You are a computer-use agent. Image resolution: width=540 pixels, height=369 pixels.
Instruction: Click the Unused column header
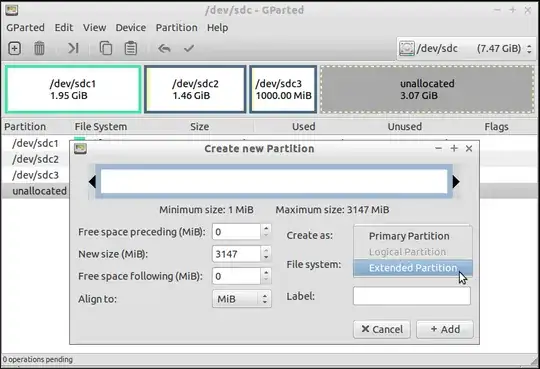click(405, 126)
